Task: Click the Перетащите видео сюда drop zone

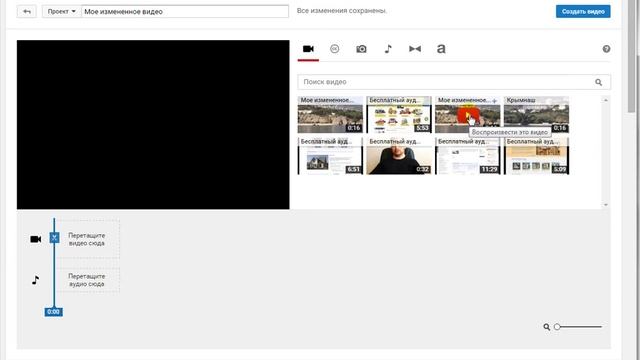Action: (87, 239)
